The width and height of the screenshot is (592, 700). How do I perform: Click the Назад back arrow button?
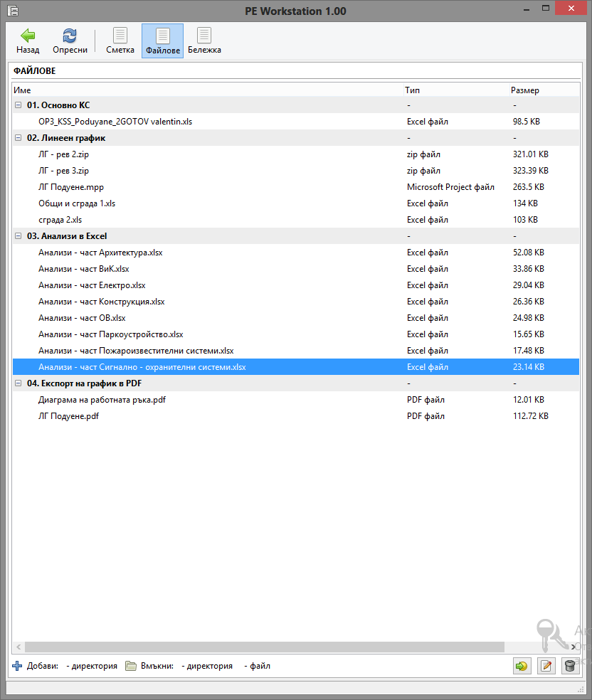pos(28,41)
